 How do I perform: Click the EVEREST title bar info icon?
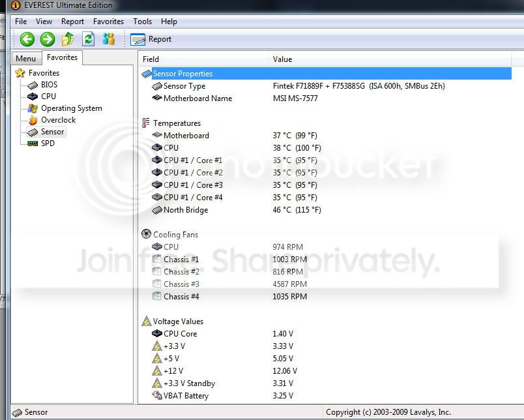click(x=16, y=5)
